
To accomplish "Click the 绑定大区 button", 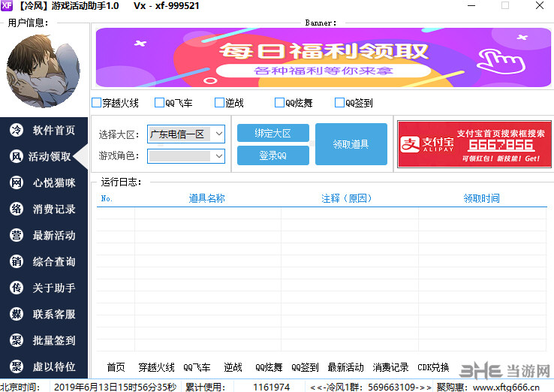I will pos(273,133).
